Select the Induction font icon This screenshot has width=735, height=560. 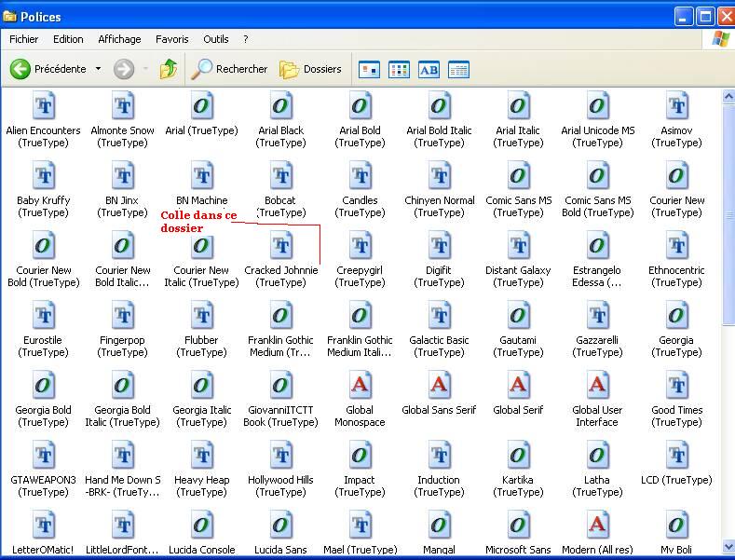(439, 455)
